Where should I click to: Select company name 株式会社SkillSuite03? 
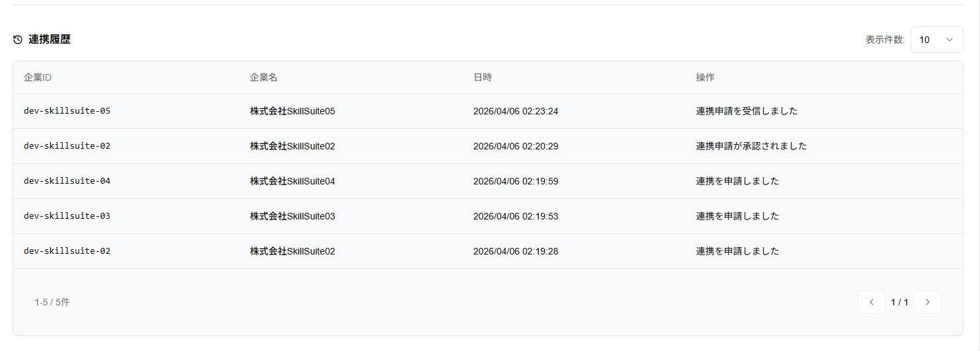point(292,216)
